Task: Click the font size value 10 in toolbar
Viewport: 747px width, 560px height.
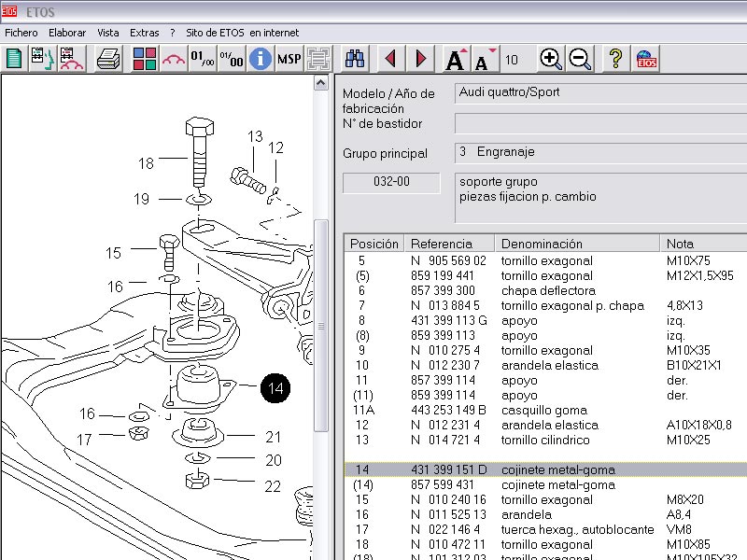Action: [512, 60]
